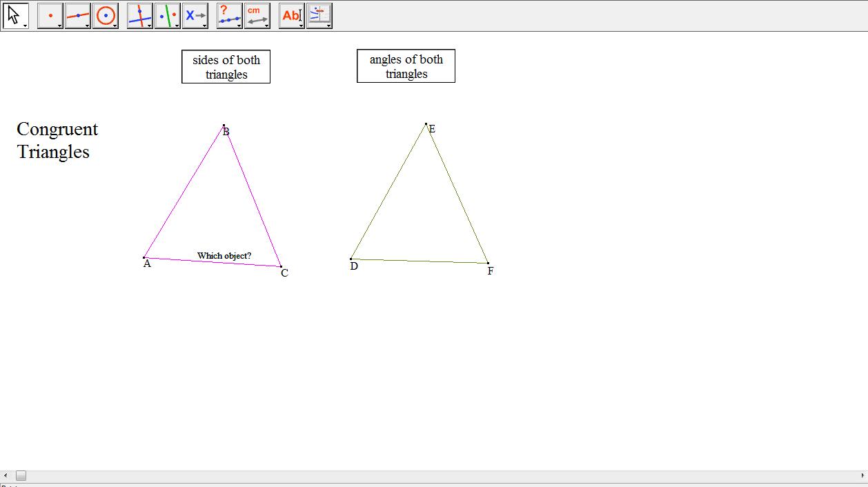This screenshot has width=868, height=487.
Task: Select the circle tool
Action: [106, 14]
